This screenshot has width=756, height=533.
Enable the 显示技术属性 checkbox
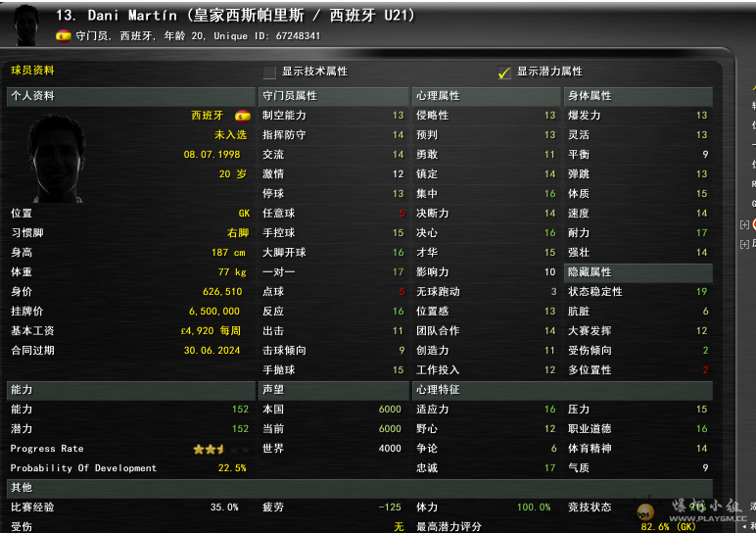[269, 73]
